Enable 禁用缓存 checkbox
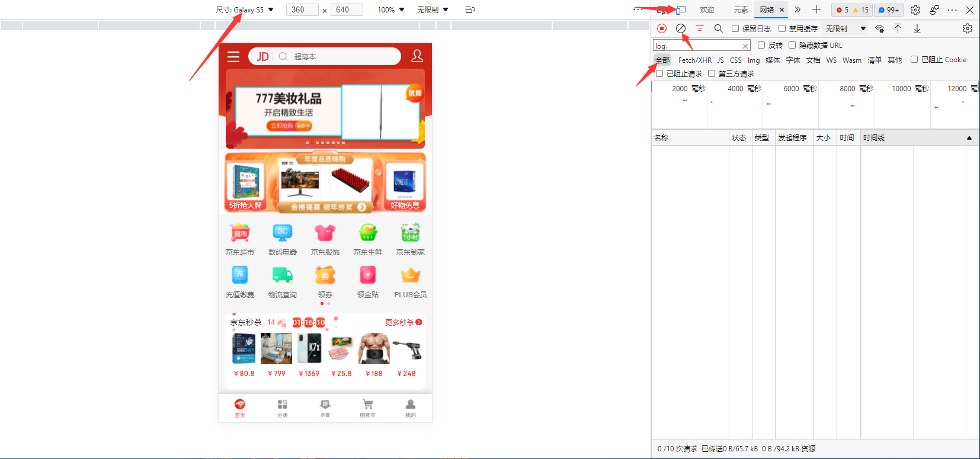This screenshot has height=459, width=980. (x=782, y=28)
